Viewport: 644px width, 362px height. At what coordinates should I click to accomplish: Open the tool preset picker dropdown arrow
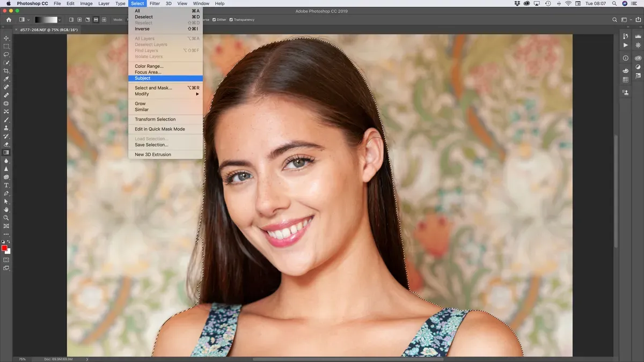coord(28,20)
